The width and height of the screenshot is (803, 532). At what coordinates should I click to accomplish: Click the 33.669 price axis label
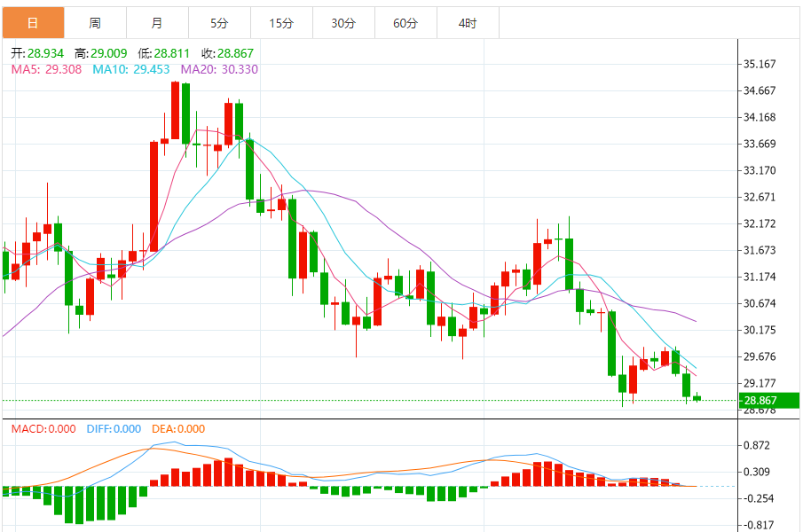[x=760, y=144]
